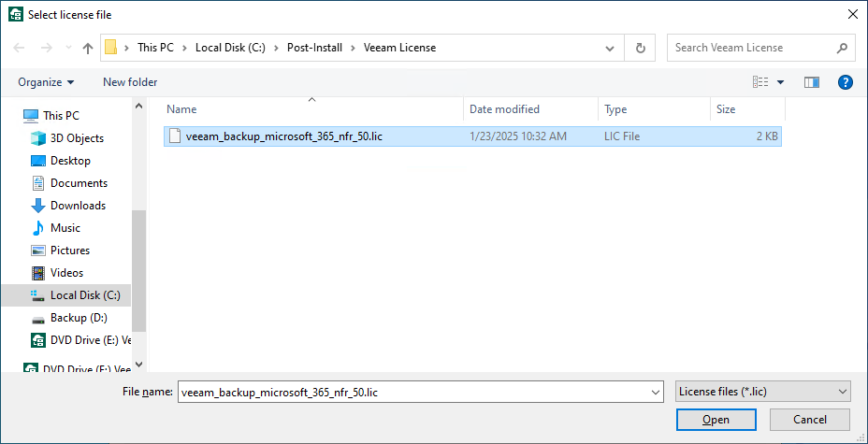The width and height of the screenshot is (868, 444).
Task: Select DVD Drive (E:) in navigation pane
Action: (x=90, y=340)
